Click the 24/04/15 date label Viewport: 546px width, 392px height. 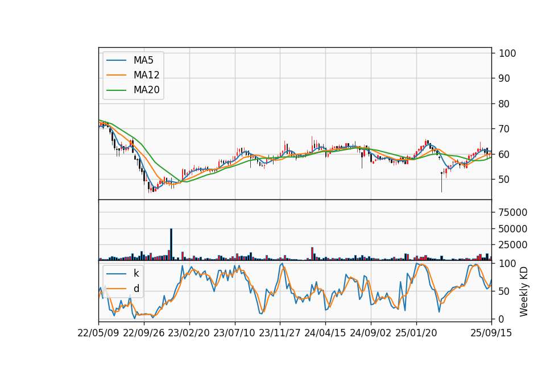(325, 333)
